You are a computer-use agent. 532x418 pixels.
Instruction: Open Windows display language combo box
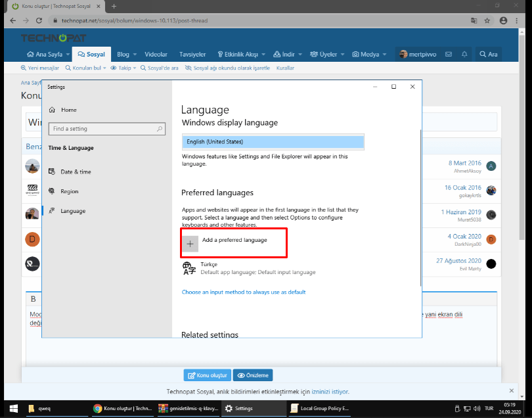273,142
